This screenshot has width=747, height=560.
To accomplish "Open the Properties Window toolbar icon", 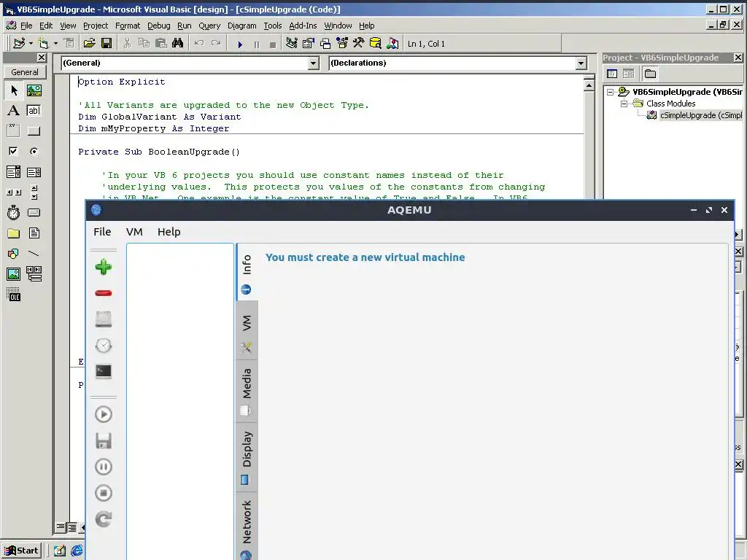I will coord(309,44).
